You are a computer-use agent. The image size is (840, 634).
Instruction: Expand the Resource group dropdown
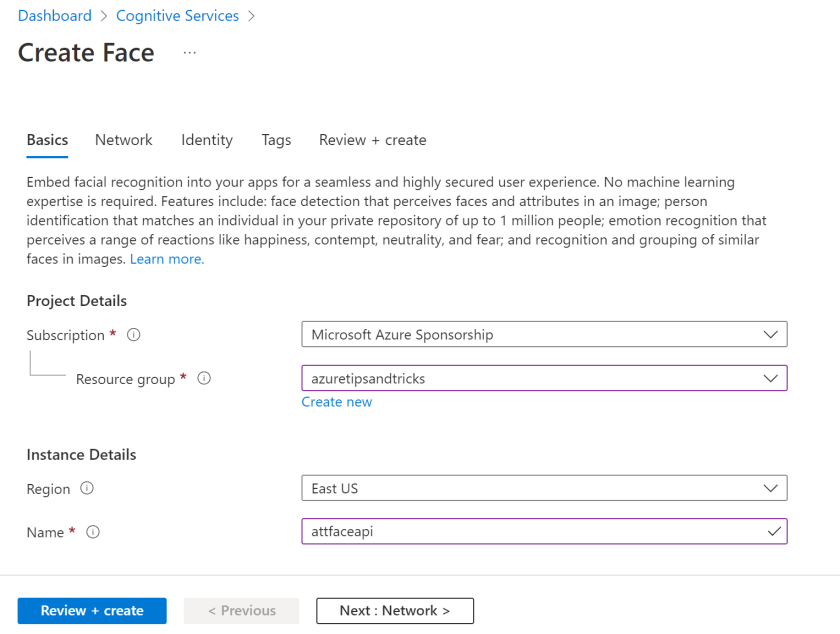click(544, 379)
